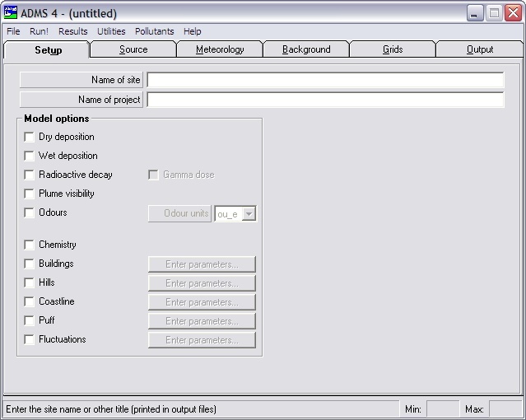526x420 pixels.
Task: Enable the Dry deposition option
Action: click(x=29, y=137)
